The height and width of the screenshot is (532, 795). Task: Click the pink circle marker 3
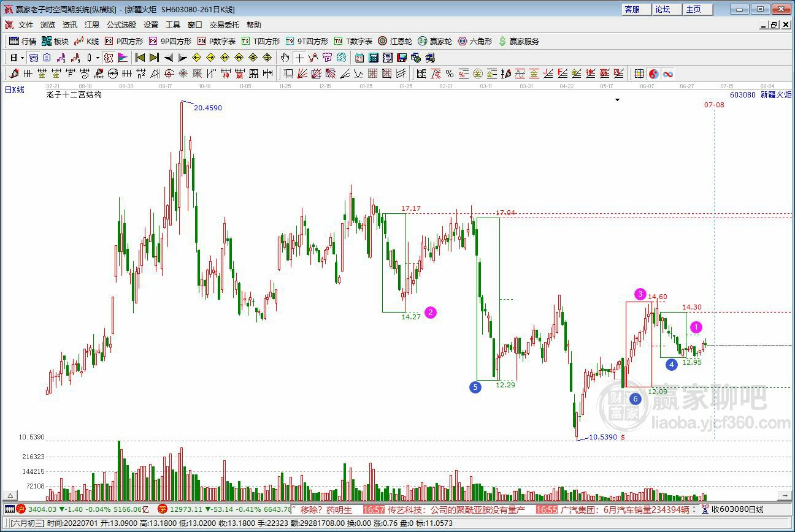[640, 294]
